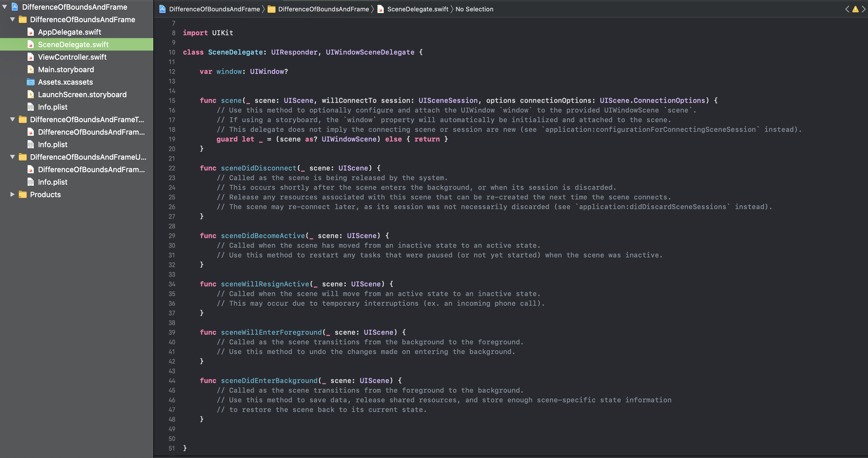Go to previous issue with left chevron
Image resolution: width=868 pixels, height=458 pixels.
(x=847, y=9)
